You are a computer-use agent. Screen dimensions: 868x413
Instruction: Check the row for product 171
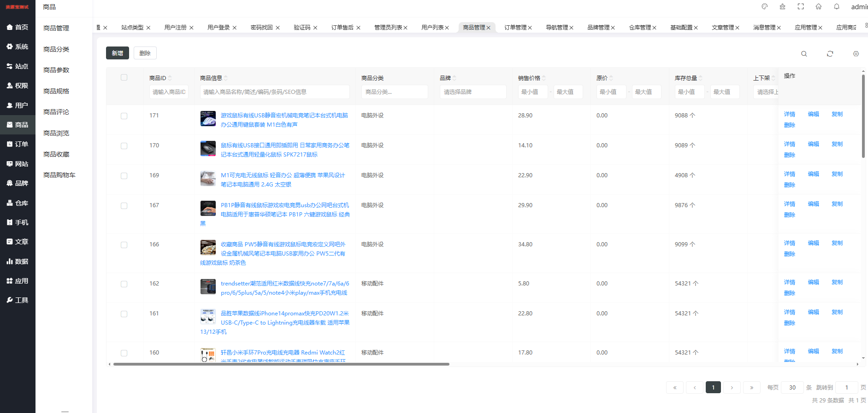pyautogui.click(x=124, y=116)
